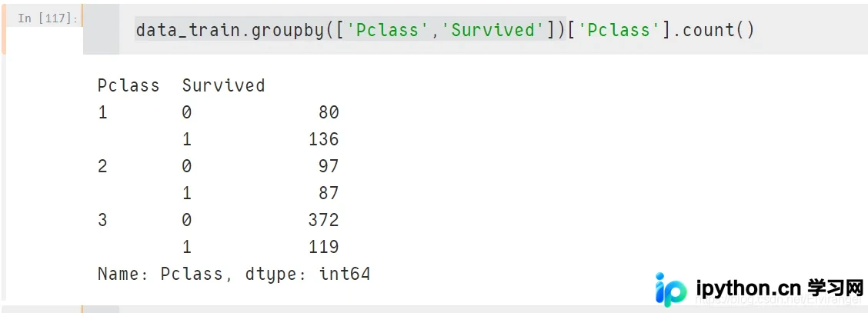Click the Pclass index label 3
The image size is (868, 313).
(102, 220)
